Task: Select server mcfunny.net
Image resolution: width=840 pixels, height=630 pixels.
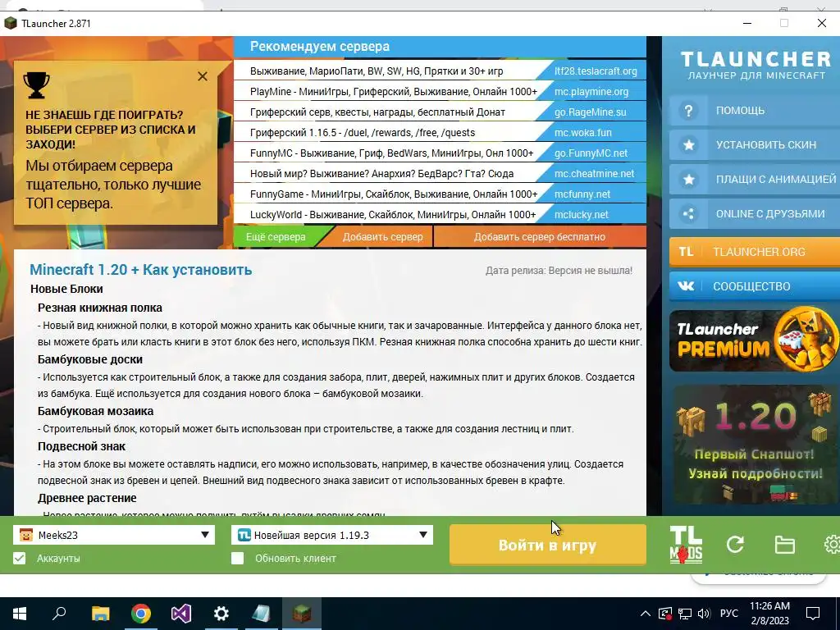Action: click(582, 194)
